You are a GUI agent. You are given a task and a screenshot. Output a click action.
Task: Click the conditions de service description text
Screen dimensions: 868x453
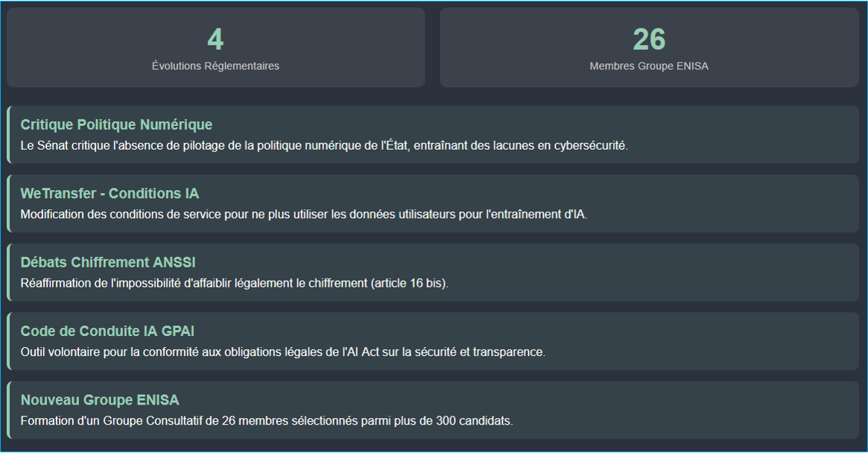304,215
